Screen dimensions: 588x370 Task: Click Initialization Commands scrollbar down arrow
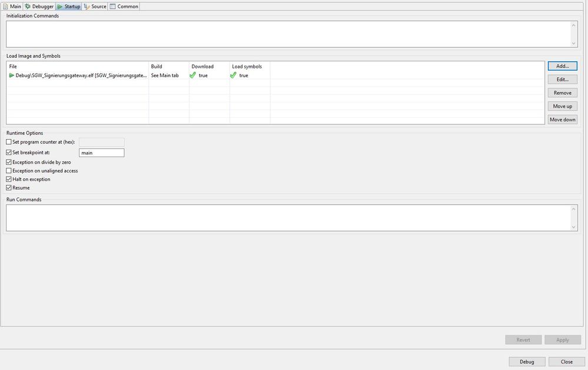pos(573,43)
